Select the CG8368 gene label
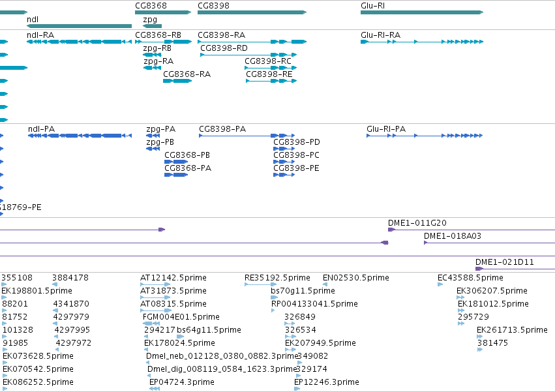This screenshot has height=392, width=555. point(151,6)
